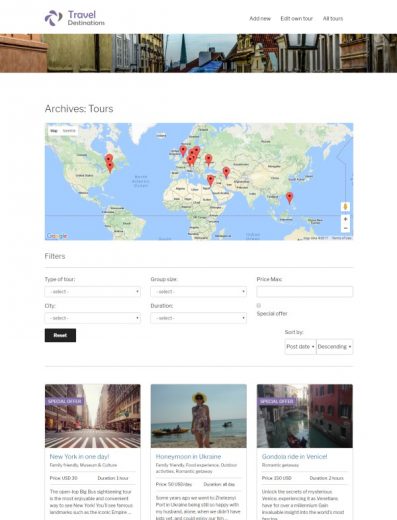397x520 pixels.
Task: Open the City select dropdown
Action: click(93, 318)
